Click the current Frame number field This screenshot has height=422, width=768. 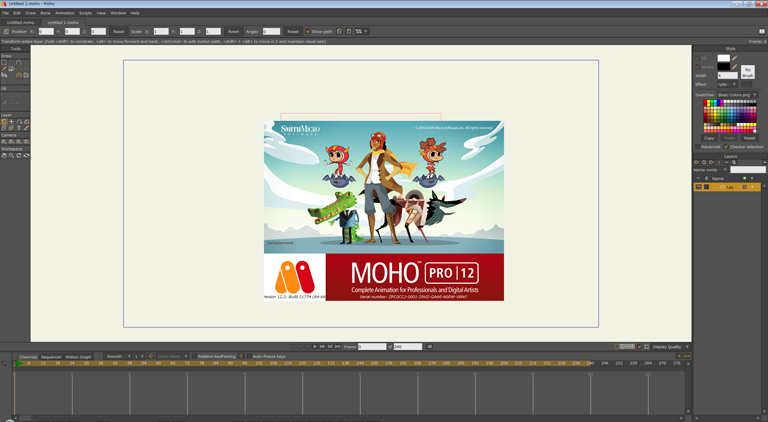point(372,347)
